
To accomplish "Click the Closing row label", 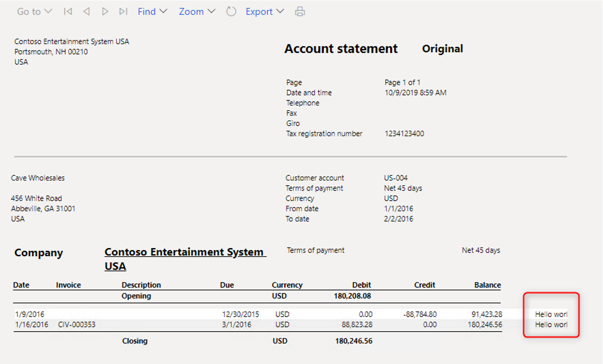I will (x=135, y=340).
